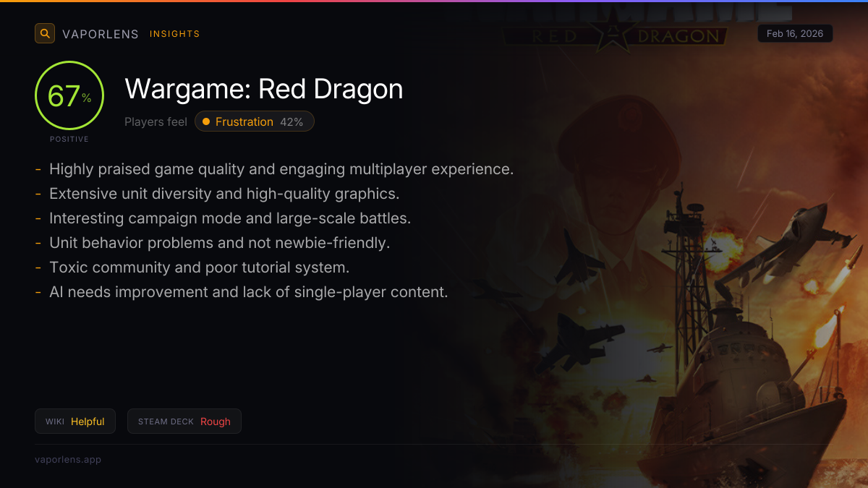Click the orange Frustration dot indicator
The width and height of the screenshot is (868, 488).
206,121
